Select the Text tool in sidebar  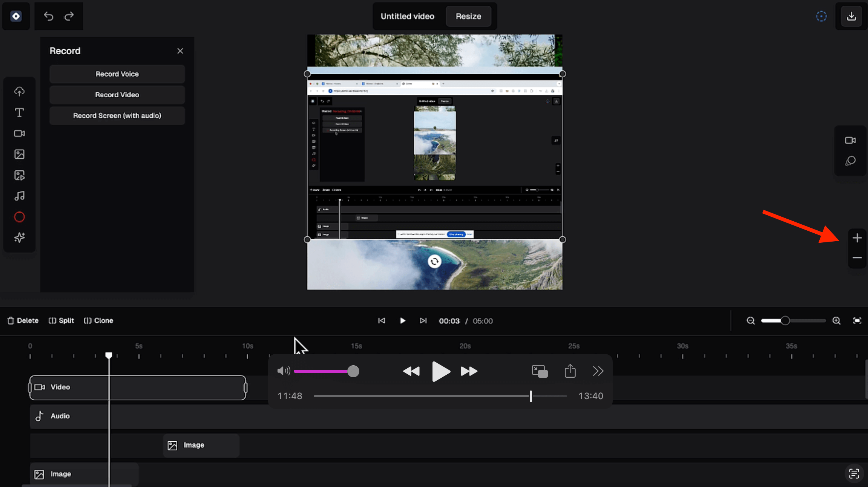coord(19,112)
